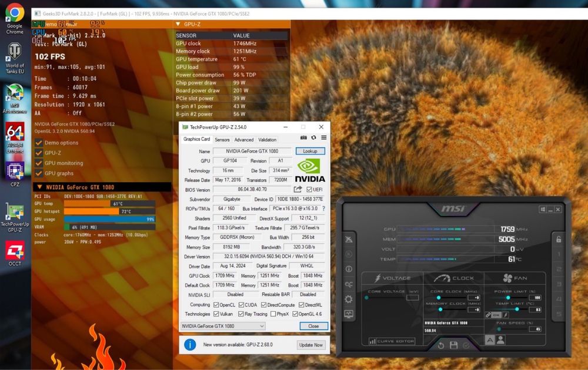The width and height of the screenshot is (588, 370).
Task: Open the Afterburner information icon
Action: [x=349, y=269]
